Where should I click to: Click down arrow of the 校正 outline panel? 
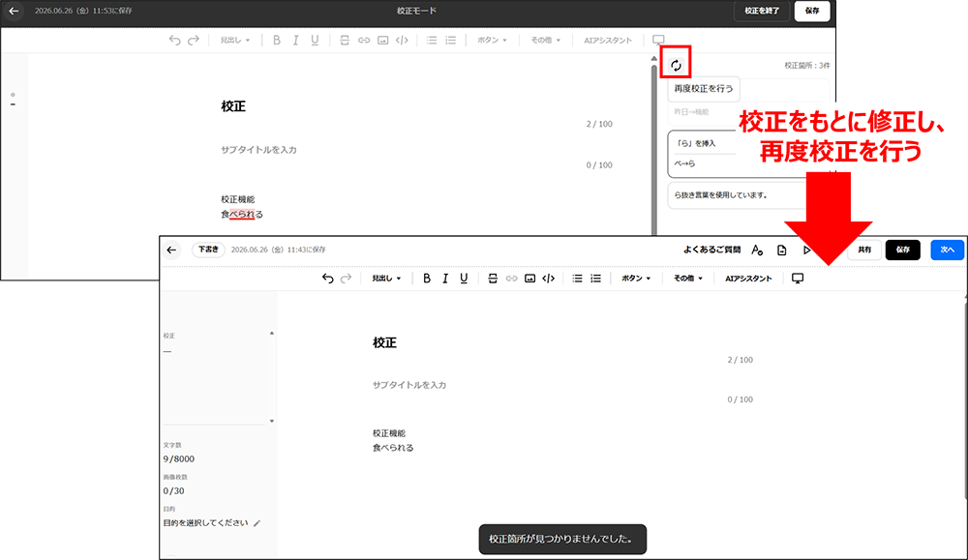272,422
